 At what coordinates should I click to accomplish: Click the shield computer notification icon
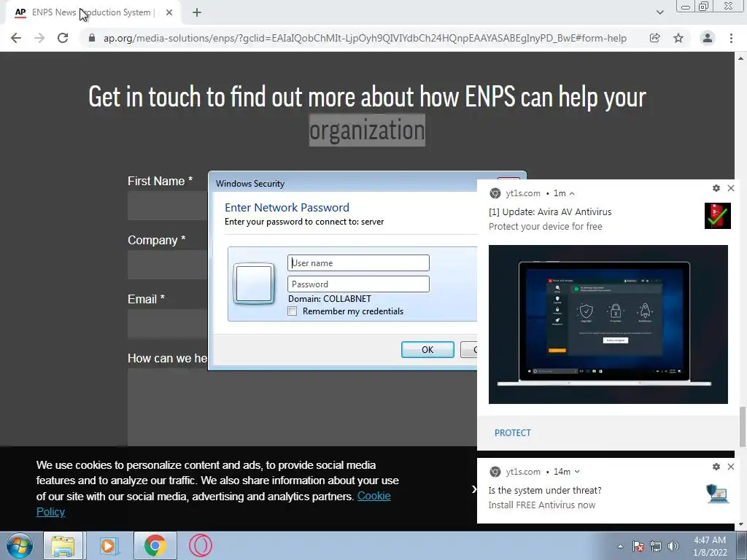click(718, 494)
